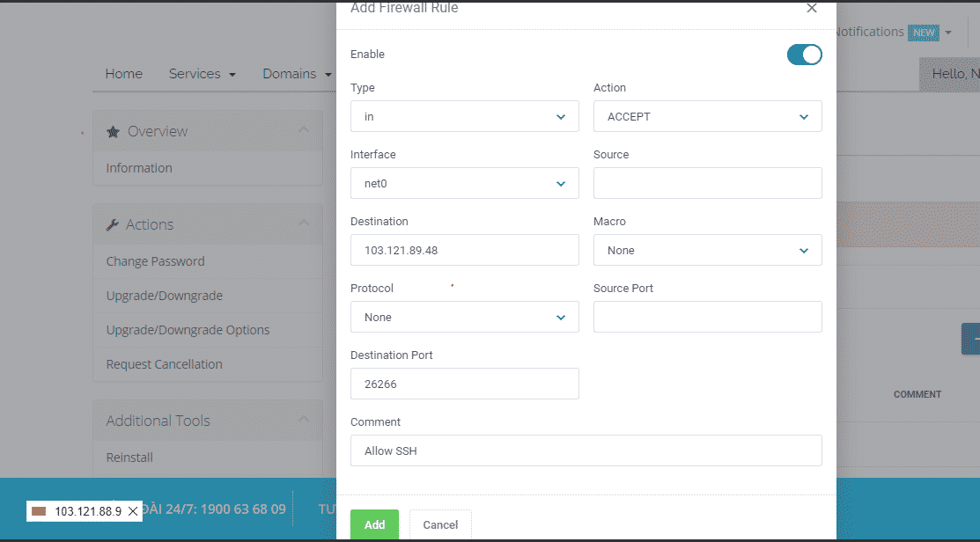Open the Home menu item

tap(123, 74)
